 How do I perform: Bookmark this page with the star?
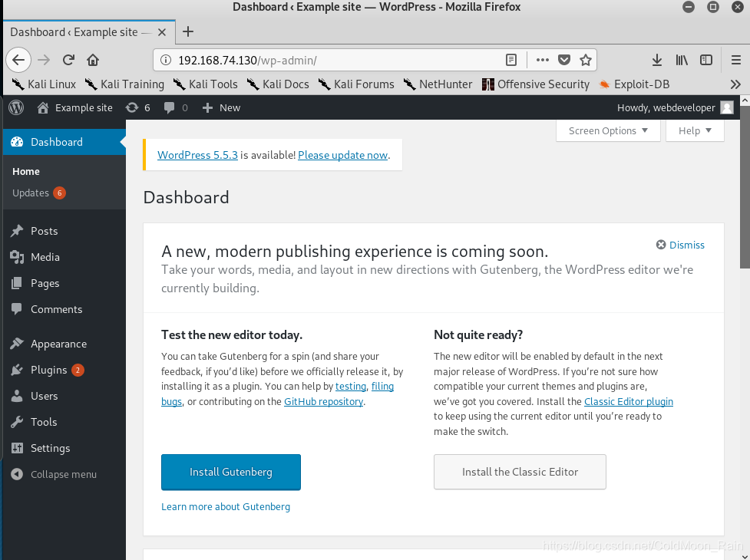[x=586, y=60]
